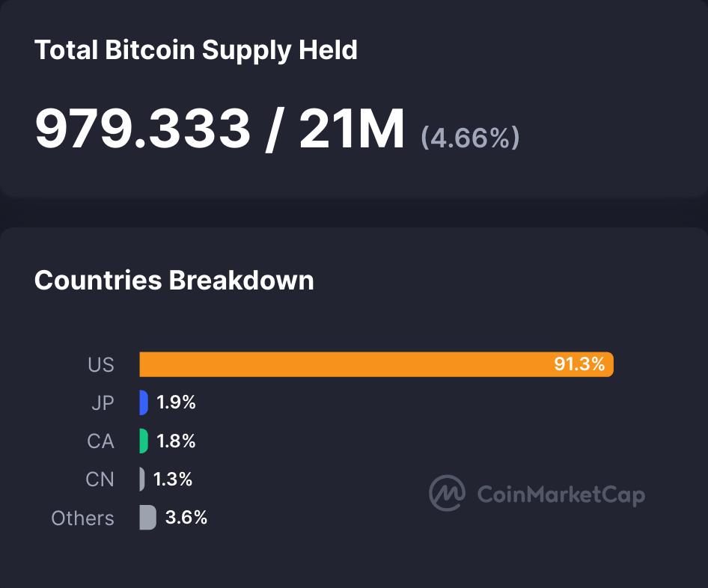
Task: Click the 1.9% value beside JP
Action: point(176,402)
